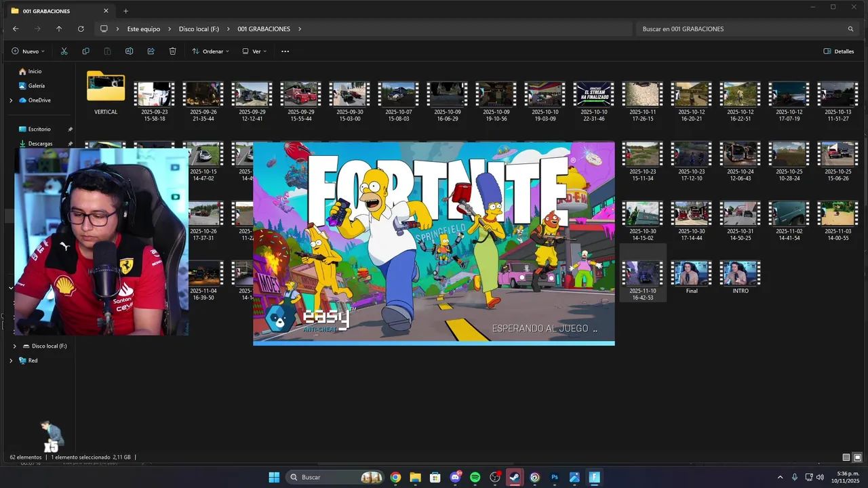Select Inicio in navigation pane
The width and height of the screenshot is (868, 488).
35,71
